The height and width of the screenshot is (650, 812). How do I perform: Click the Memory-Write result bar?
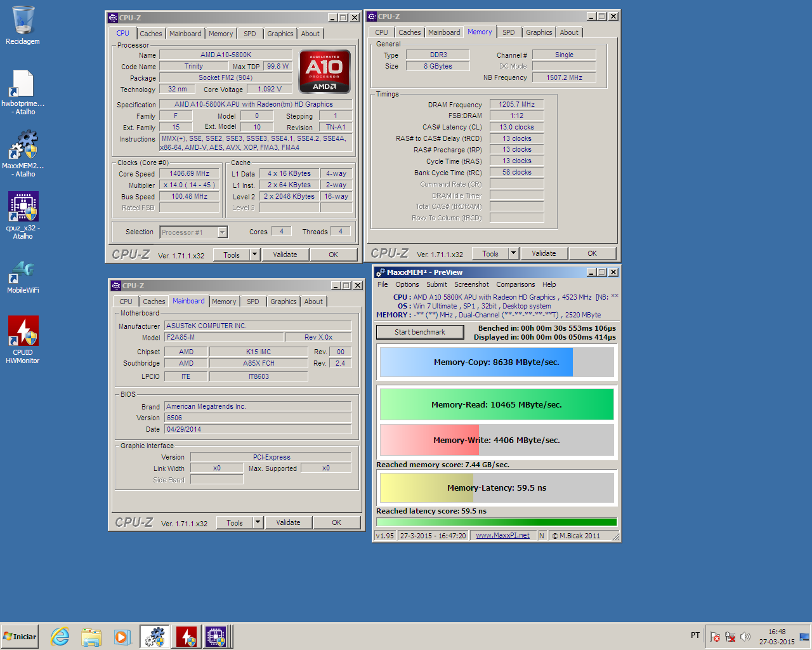[497, 440]
